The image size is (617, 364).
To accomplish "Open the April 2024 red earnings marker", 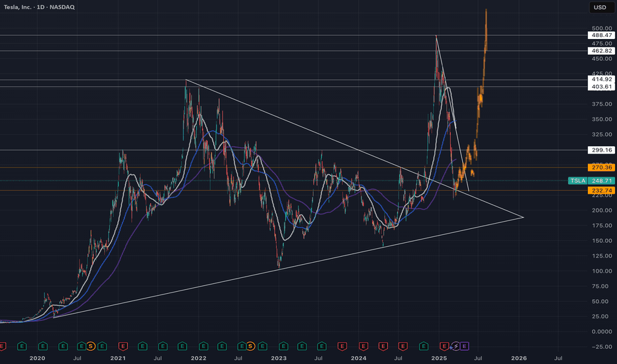I will point(383,346).
